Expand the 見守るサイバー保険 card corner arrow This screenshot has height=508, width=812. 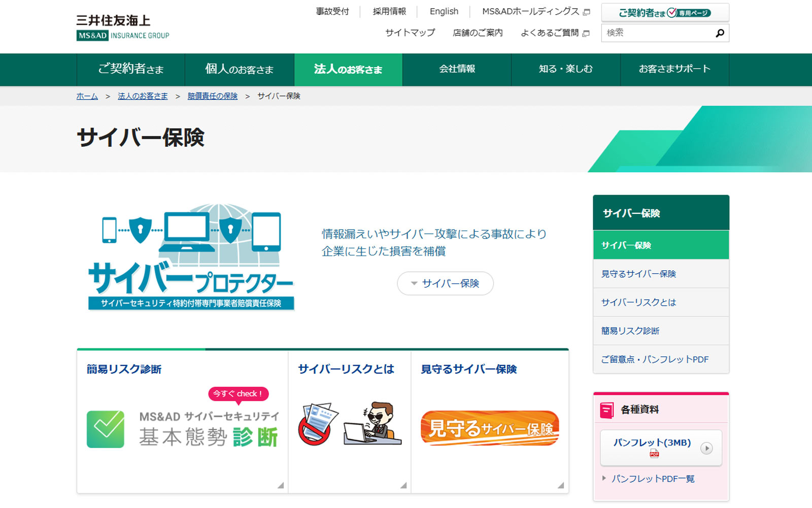tap(561, 485)
